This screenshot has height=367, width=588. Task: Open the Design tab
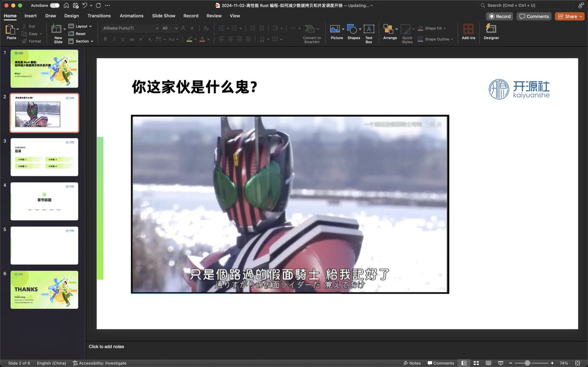pos(72,16)
